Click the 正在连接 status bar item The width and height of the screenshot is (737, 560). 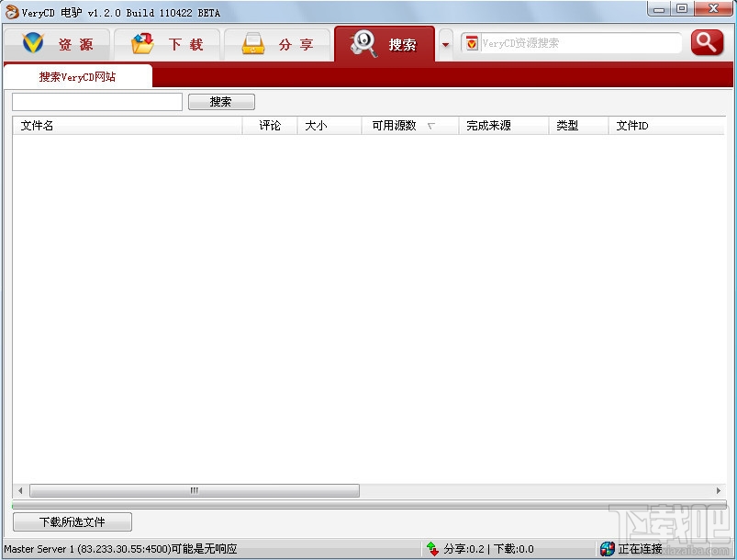click(633, 548)
